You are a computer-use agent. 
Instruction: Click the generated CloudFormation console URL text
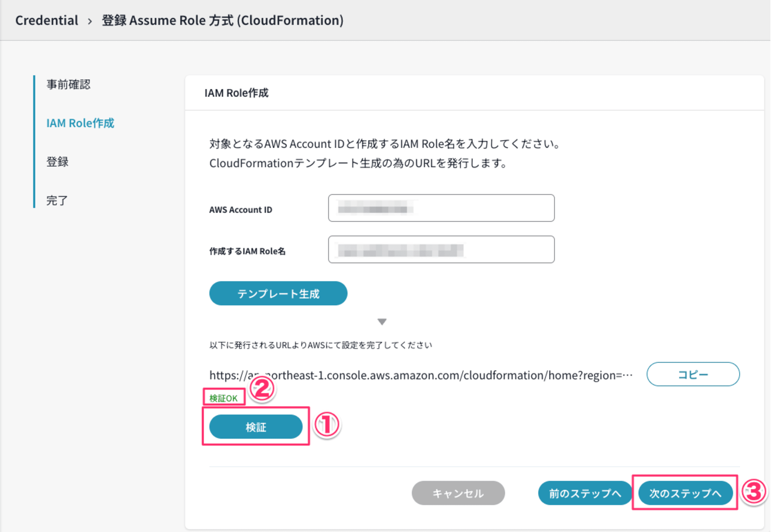click(421, 375)
